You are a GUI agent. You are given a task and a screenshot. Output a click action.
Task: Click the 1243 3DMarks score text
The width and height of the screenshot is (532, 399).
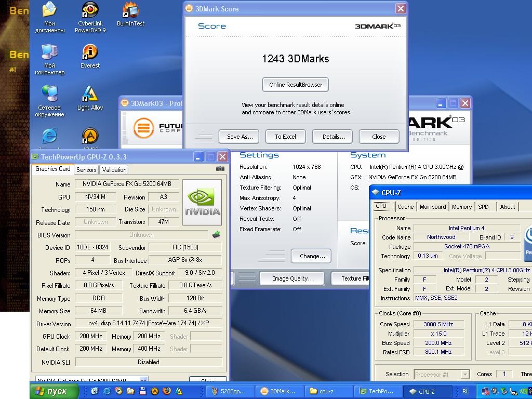pyautogui.click(x=295, y=59)
